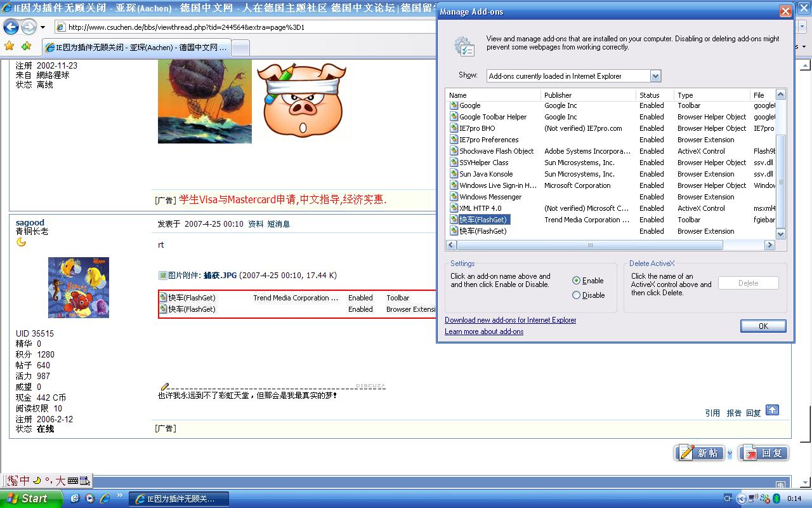Click the 中 mode button on IME bar
812x508 pixels.
click(25, 481)
